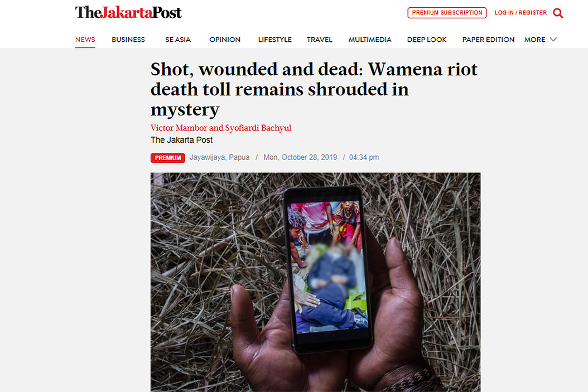This screenshot has height=392, width=588.
Task: Open the NEWS section tab
Action: (x=85, y=40)
